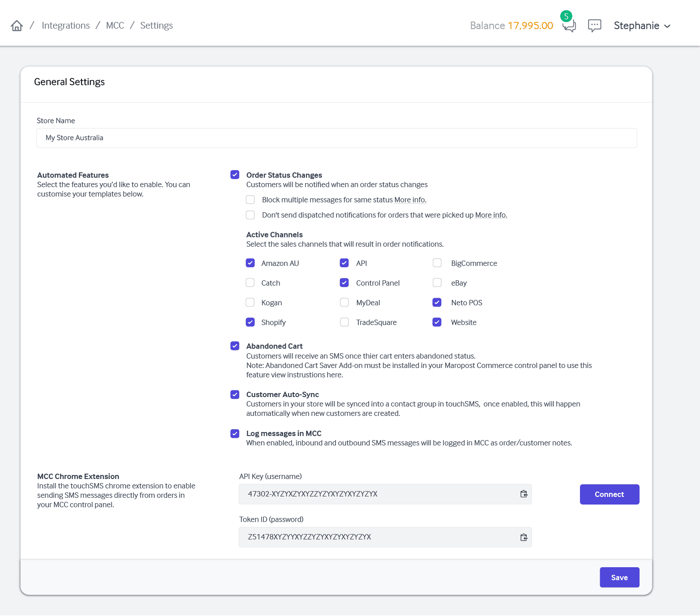Expand the Stephanie user menu
Screen dimensions: 700x616
point(642,26)
